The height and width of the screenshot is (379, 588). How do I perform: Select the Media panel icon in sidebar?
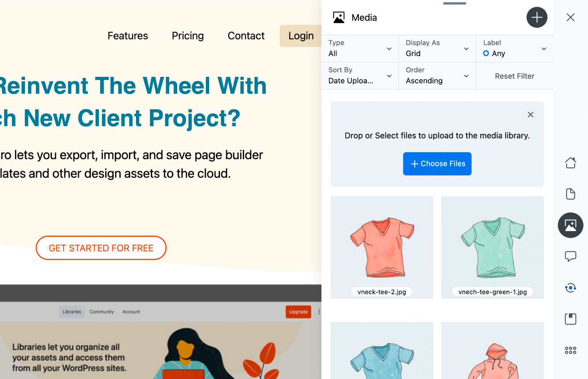tap(570, 225)
